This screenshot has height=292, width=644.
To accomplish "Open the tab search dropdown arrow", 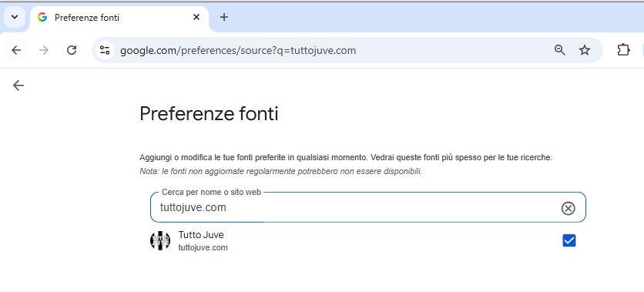I will coord(15,17).
